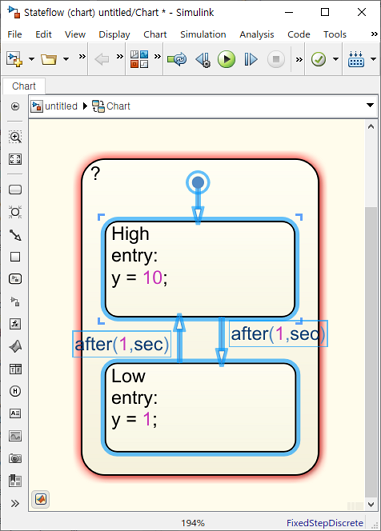Run the simulation with green play button
The width and height of the screenshot is (381, 531).
click(226, 59)
